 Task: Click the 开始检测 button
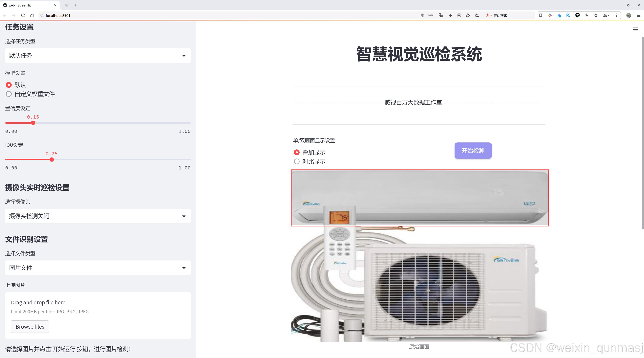click(x=473, y=150)
